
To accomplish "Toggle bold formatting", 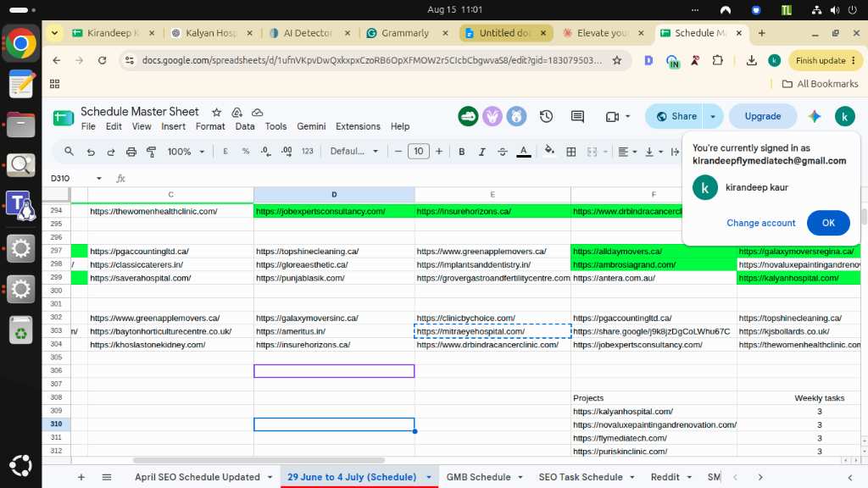I will point(461,152).
